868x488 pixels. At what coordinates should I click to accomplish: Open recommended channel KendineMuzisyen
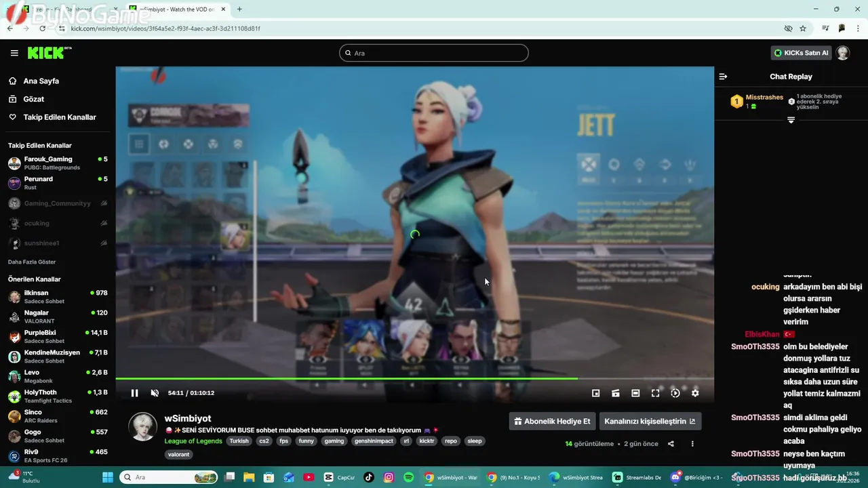click(58, 357)
